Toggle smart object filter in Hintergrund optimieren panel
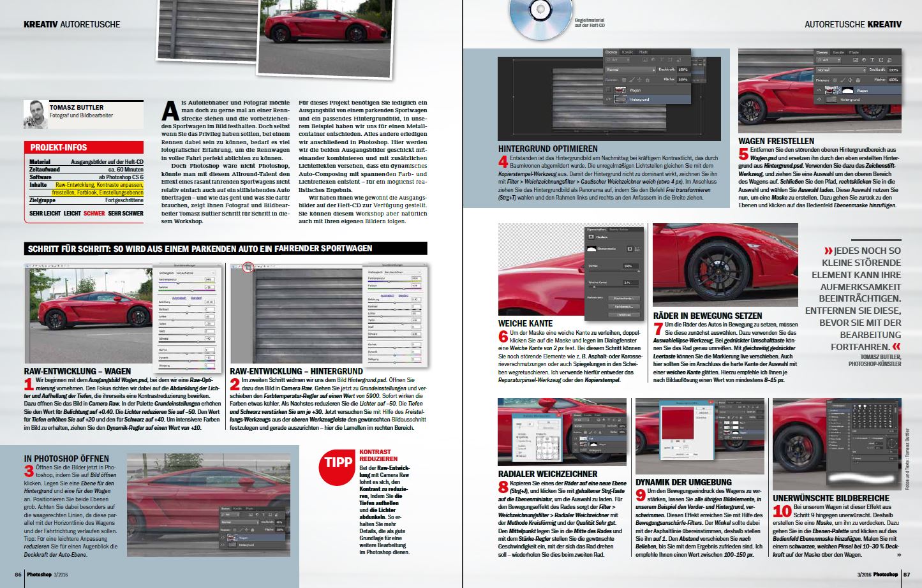This screenshot has height=588, width=922. 679,59
